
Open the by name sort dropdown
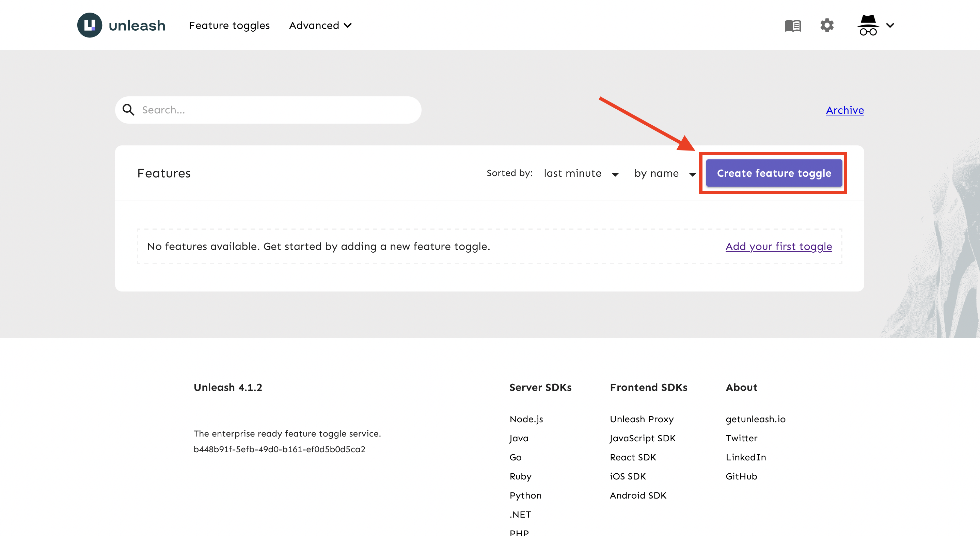click(x=665, y=173)
